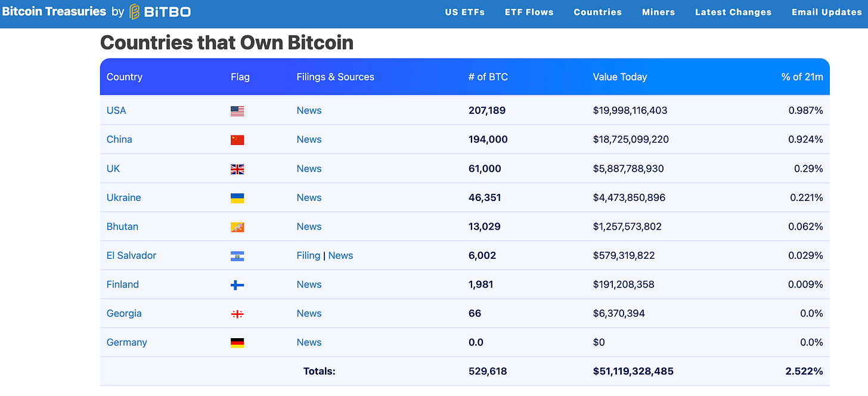
Task: Open the Germany country link
Action: coord(126,342)
